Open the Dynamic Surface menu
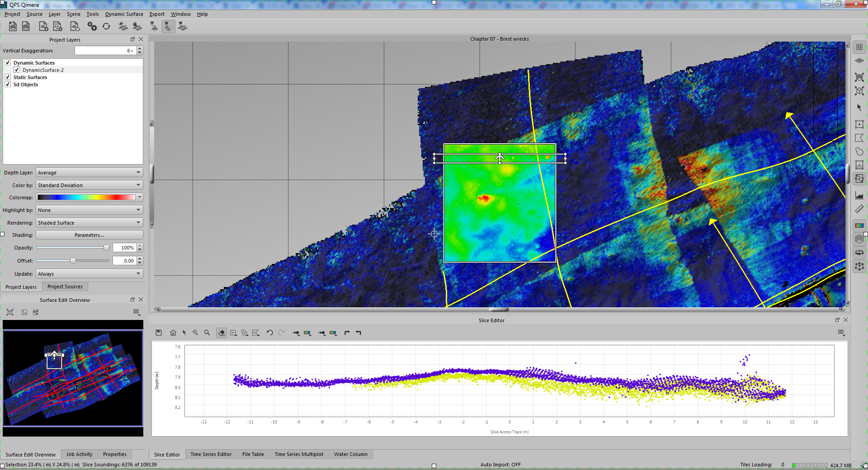Image resolution: width=868 pixels, height=470 pixels. point(124,14)
